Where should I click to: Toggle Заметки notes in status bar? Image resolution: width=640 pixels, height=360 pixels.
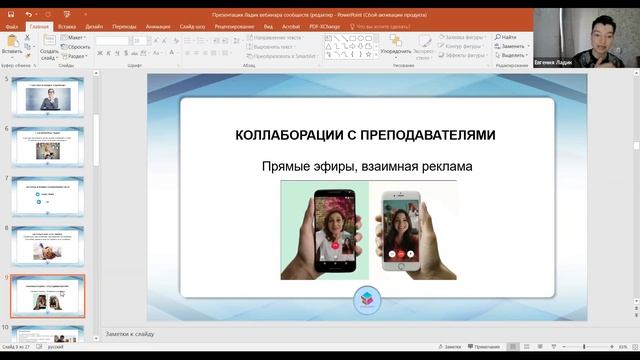point(450,347)
